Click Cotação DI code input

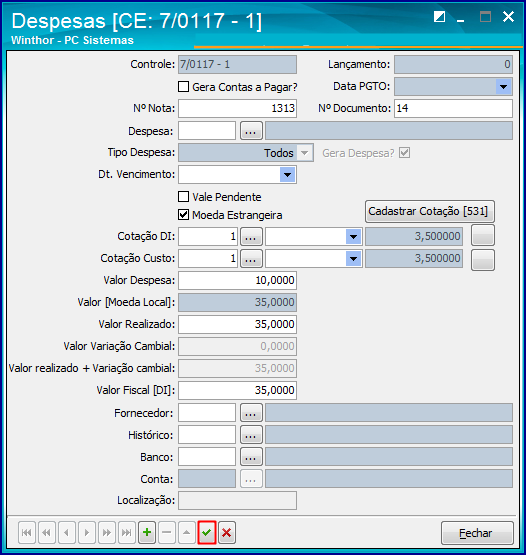[x=208, y=236]
